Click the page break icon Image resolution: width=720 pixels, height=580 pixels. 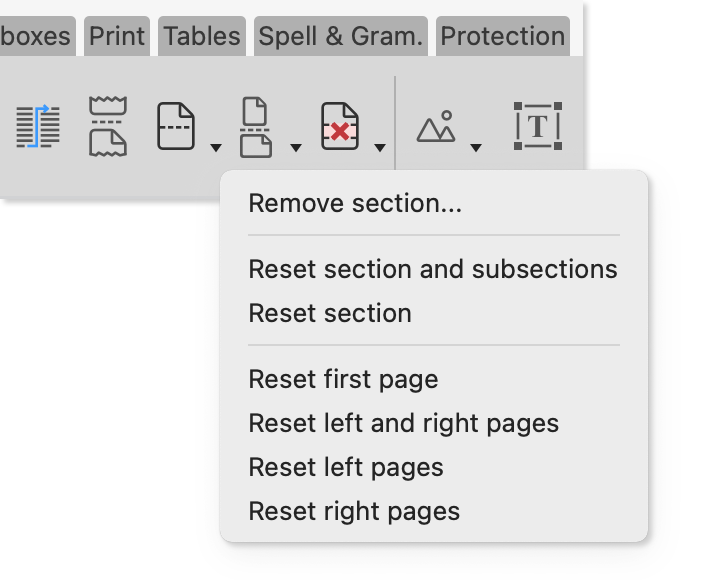tap(176, 127)
